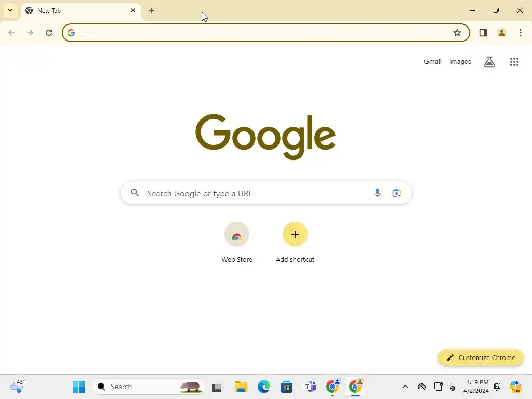Bookmark this tab with star icon

coord(457,33)
